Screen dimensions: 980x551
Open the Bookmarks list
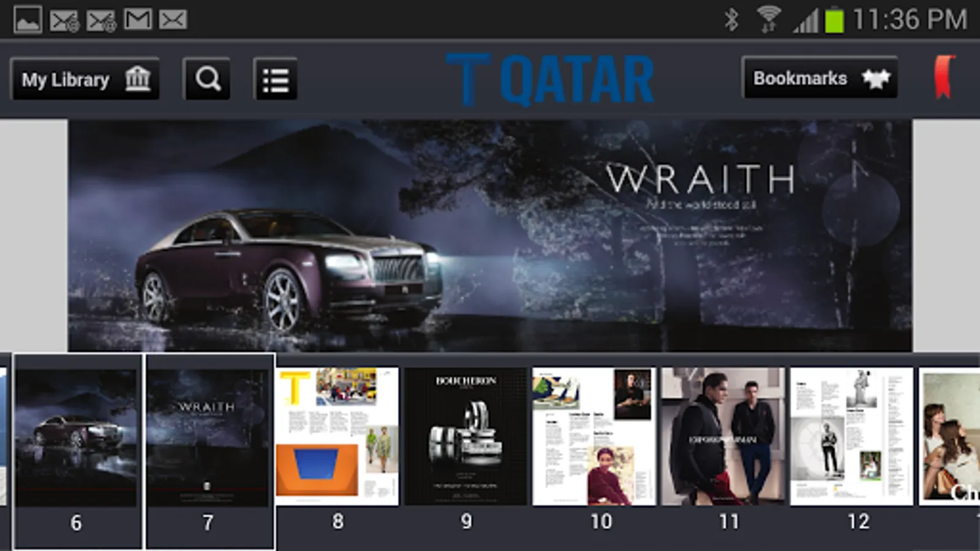[820, 78]
